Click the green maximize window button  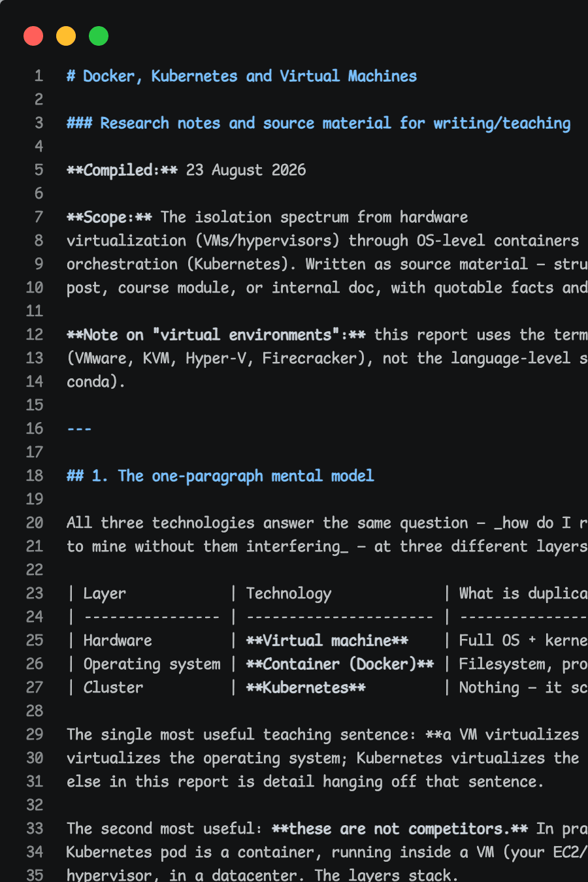[x=99, y=36]
